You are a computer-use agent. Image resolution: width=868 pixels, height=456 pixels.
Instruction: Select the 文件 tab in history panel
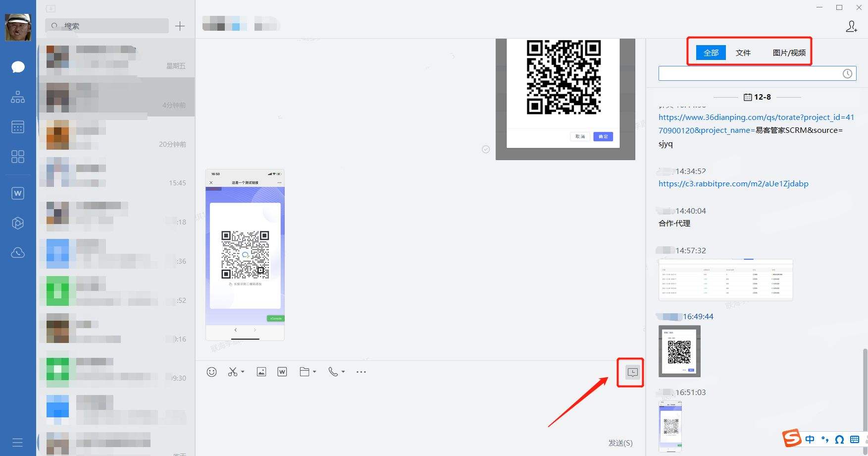tap(743, 53)
